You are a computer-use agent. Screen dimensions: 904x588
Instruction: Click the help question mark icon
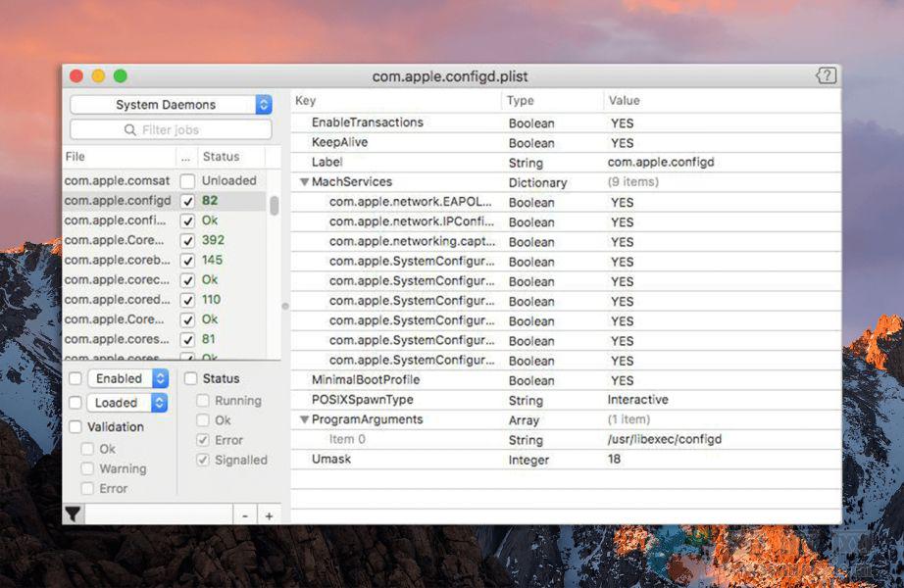click(x=826, y=76)
